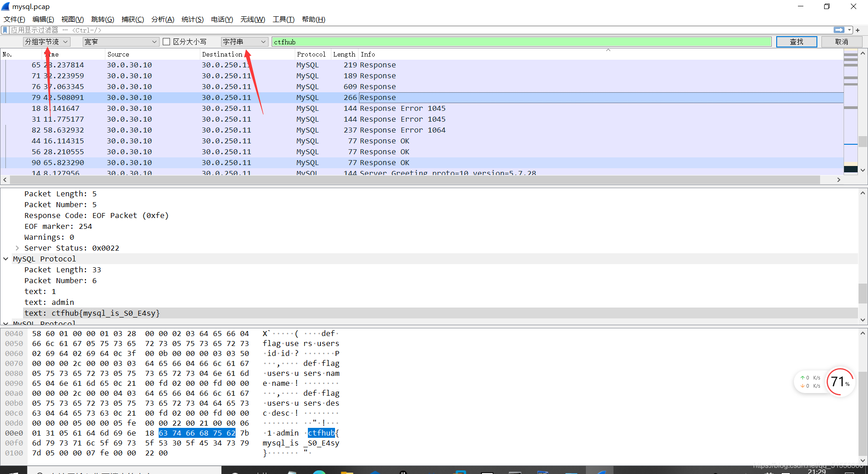Select the 'EOF marker: 254' line
Viewport: 868px width, 474px height.
click(x=58, y=226)
